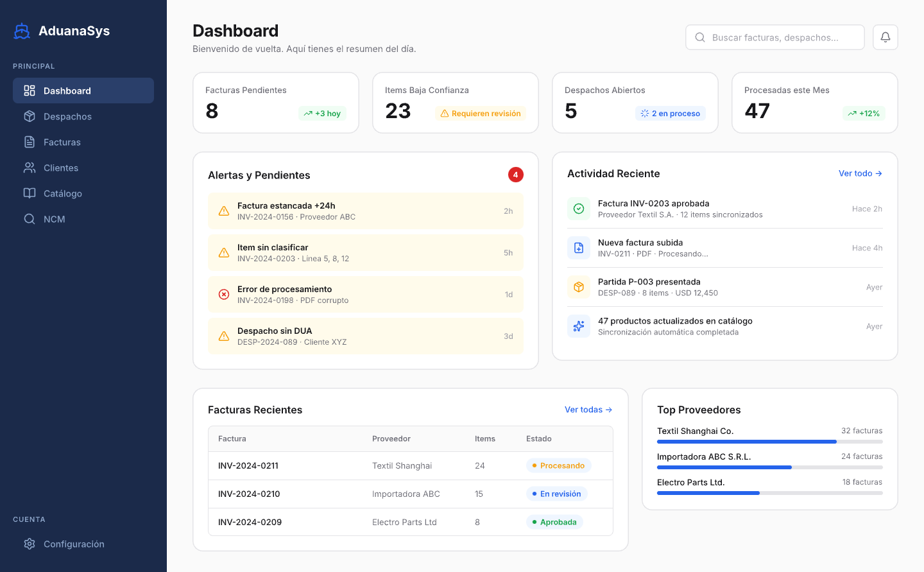This screenshot has width=924, height=572.
Task: Click the AduanaSys ship logo icon
Action: (22, 31)
